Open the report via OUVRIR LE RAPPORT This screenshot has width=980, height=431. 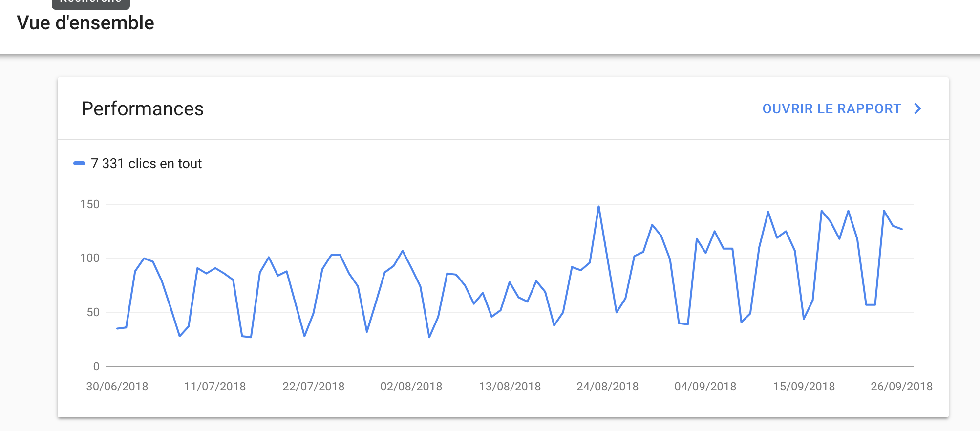(831, 108)
